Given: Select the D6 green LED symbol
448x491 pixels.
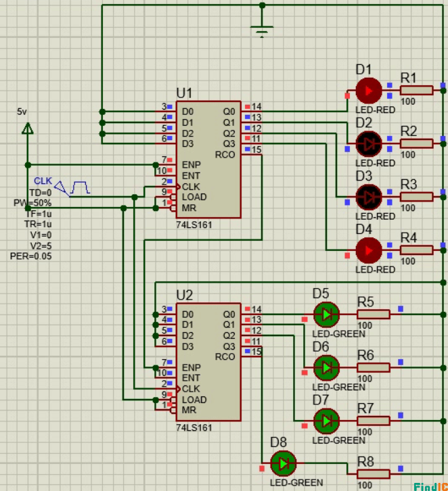Looking at the screenshot, I should [x=326, y=367].
